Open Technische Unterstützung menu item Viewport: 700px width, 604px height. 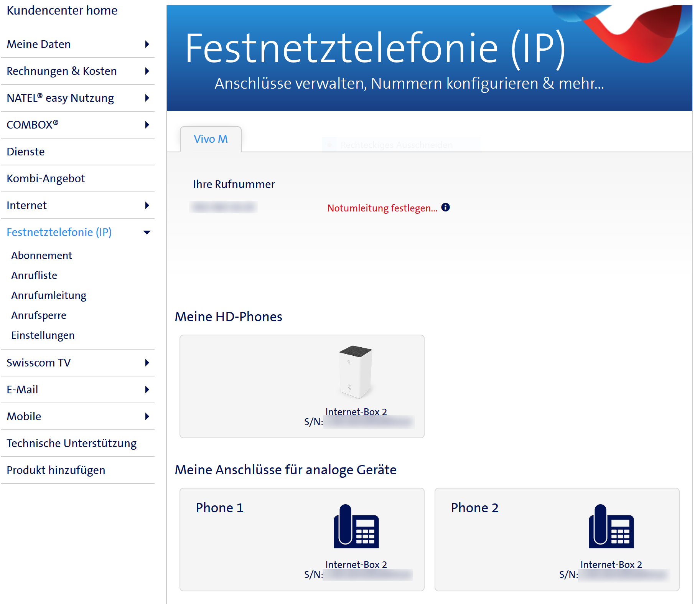pos(72,443)
